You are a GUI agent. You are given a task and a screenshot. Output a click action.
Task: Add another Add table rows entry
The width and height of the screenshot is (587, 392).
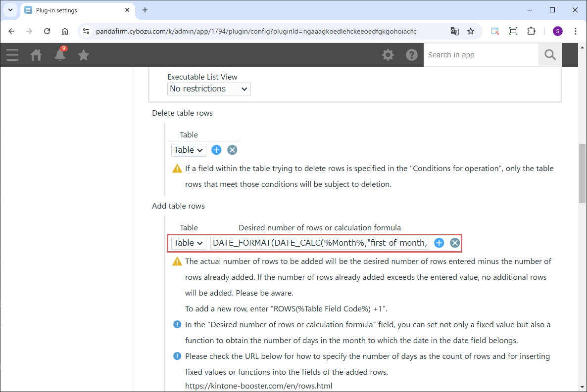[x=439, y=243]
